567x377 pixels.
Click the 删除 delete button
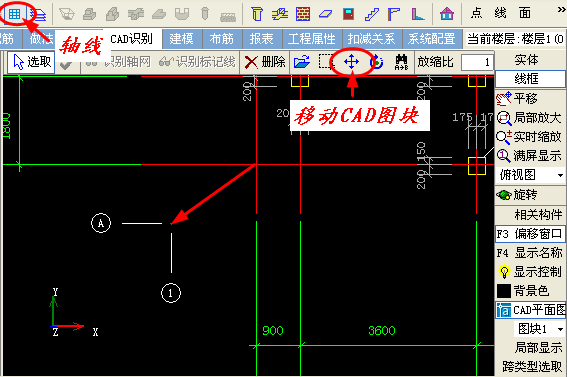pos(264,62)
